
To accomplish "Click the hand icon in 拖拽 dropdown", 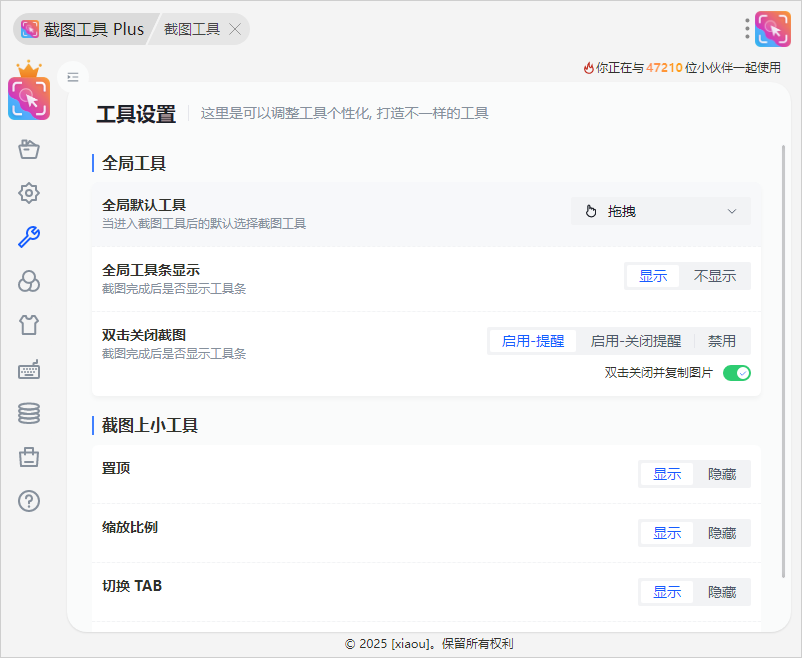I will (591, 211).
